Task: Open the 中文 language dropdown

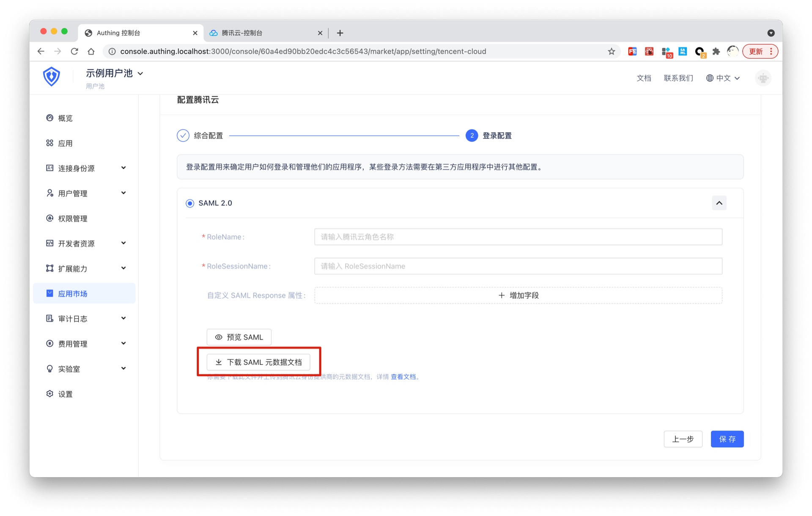Action: (x=723, y=78)
